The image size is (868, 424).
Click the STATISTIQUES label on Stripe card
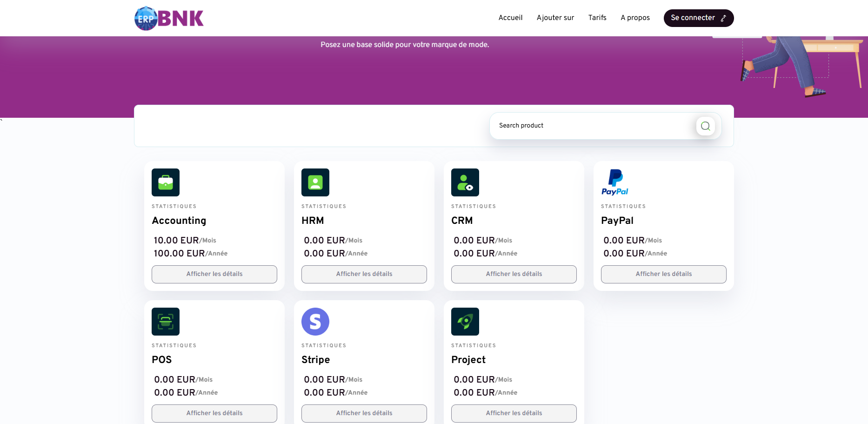point(324,345)
